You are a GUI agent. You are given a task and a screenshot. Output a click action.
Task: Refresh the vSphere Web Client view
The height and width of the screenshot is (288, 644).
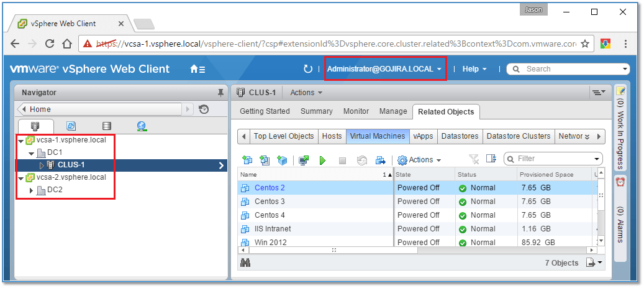(307, 69)
